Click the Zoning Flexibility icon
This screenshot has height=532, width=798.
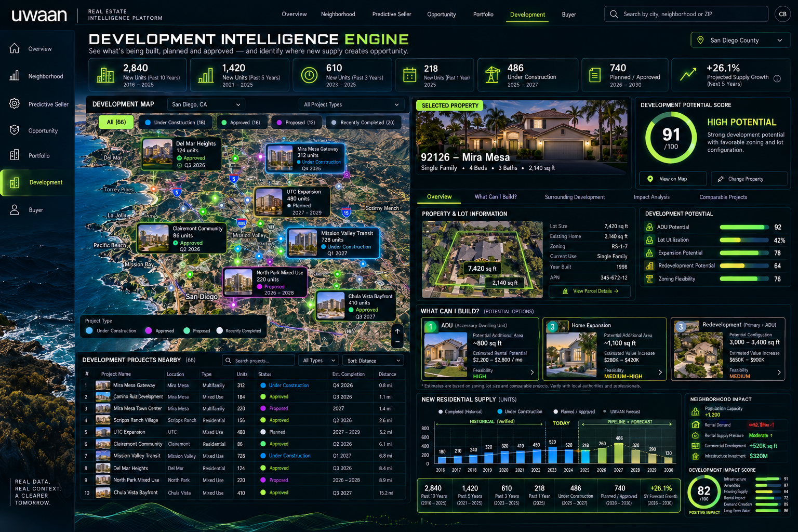click(x=649, y=279)
